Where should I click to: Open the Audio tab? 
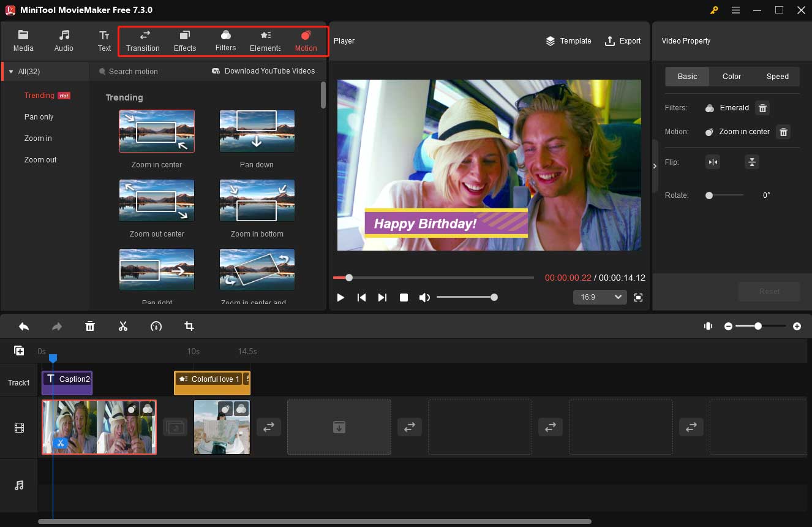[x=64, y=41]
